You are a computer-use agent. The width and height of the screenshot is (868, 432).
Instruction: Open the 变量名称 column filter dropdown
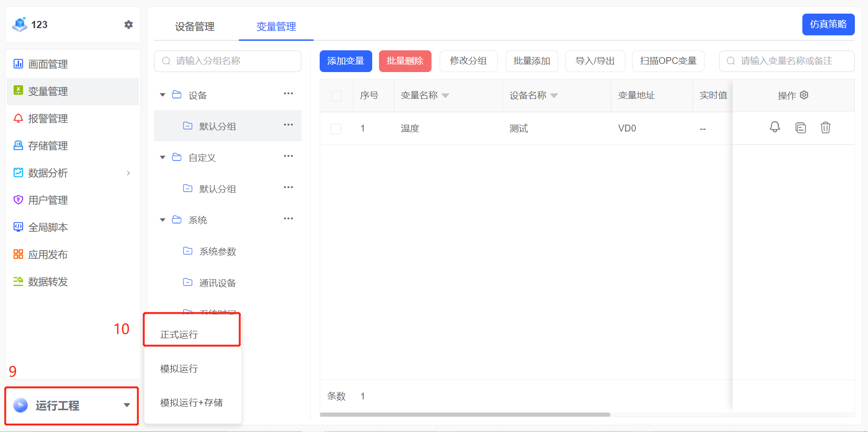tap(446, 96)
